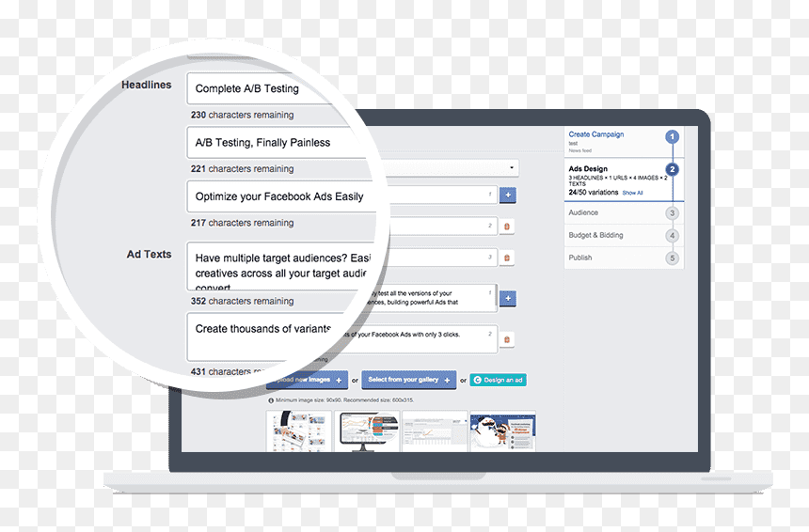Delete ad text number 2 with its trash icon

pyautogui.click(x=507, y=339)
